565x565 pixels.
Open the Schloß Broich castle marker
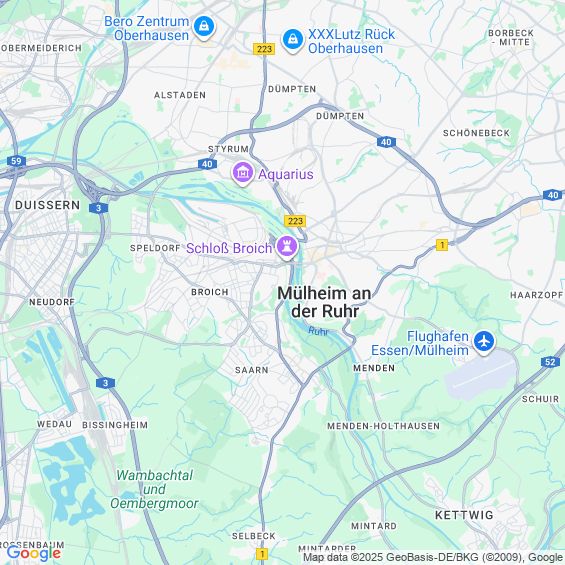[287, 248]
